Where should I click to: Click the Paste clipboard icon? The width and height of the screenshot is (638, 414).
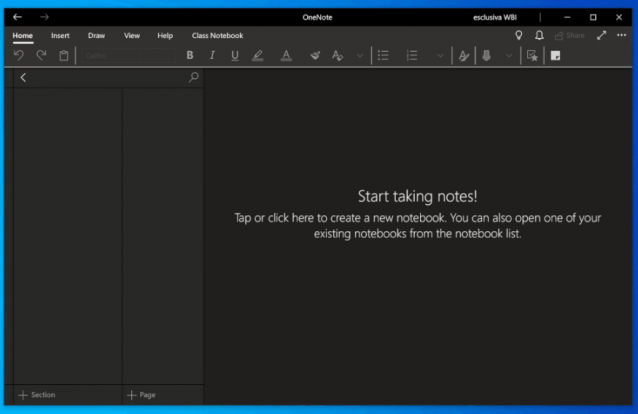(x=64, y=55)
